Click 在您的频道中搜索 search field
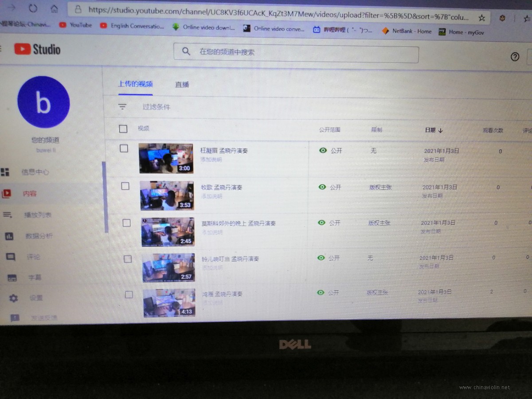This screenshot has height=399, width=532. coord(296,53)
